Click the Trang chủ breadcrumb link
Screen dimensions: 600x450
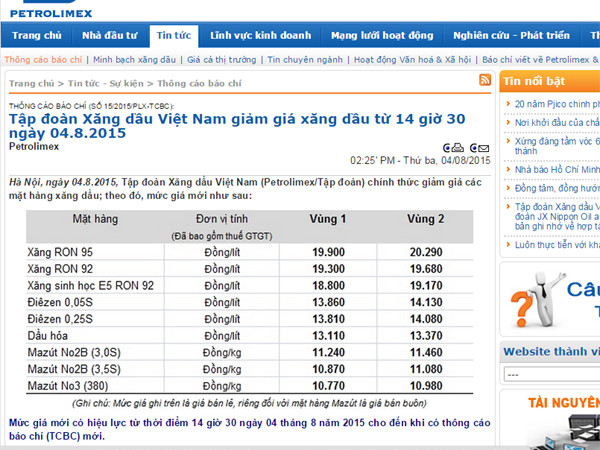click(32, 84)
